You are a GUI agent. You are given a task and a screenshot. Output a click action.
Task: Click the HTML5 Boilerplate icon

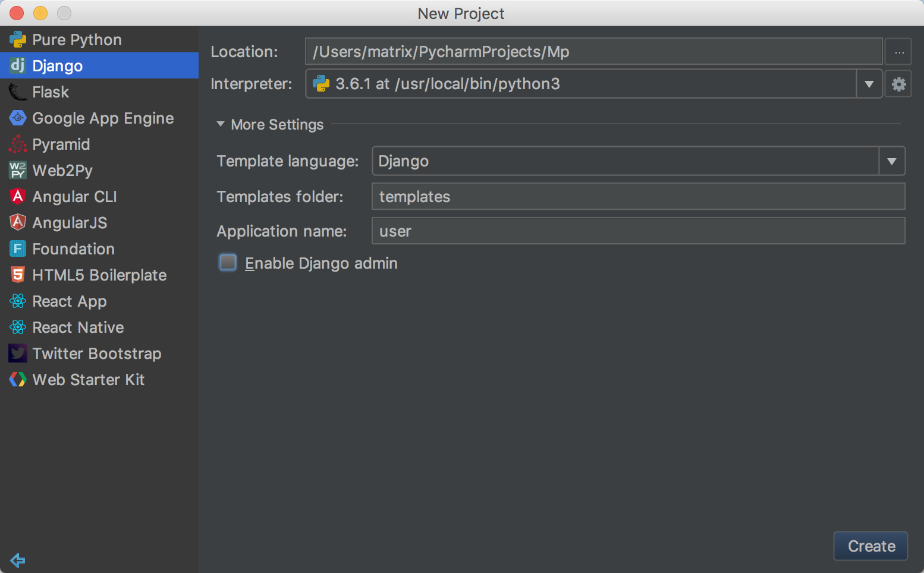18,275
